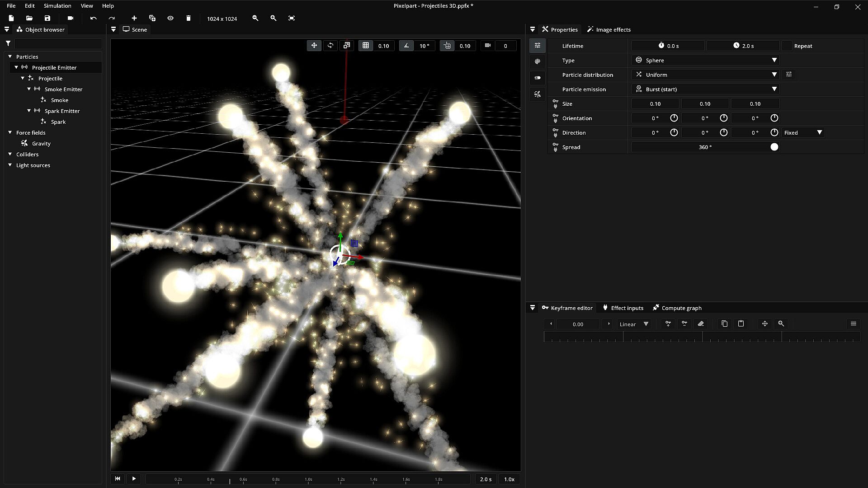
Task: Click the copy keyframes icon
Action: pyautogui.click(x=724, y=324)
